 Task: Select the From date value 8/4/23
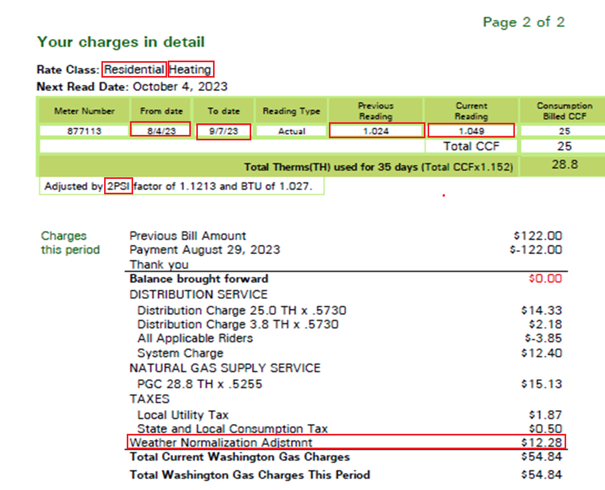pos(161,131)
